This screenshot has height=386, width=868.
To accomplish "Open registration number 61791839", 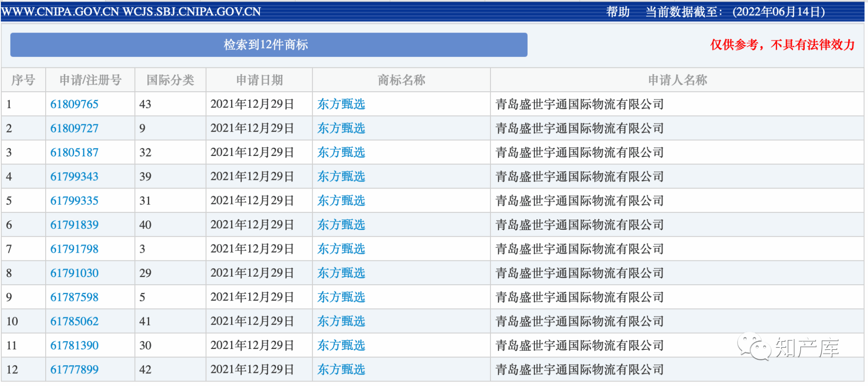I will [x=74, y=225].
